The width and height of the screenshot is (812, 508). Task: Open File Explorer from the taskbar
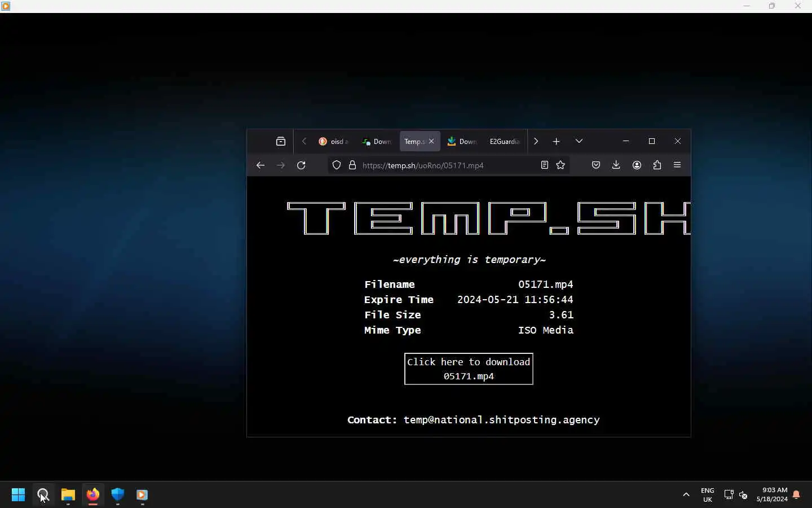point(68,495)
